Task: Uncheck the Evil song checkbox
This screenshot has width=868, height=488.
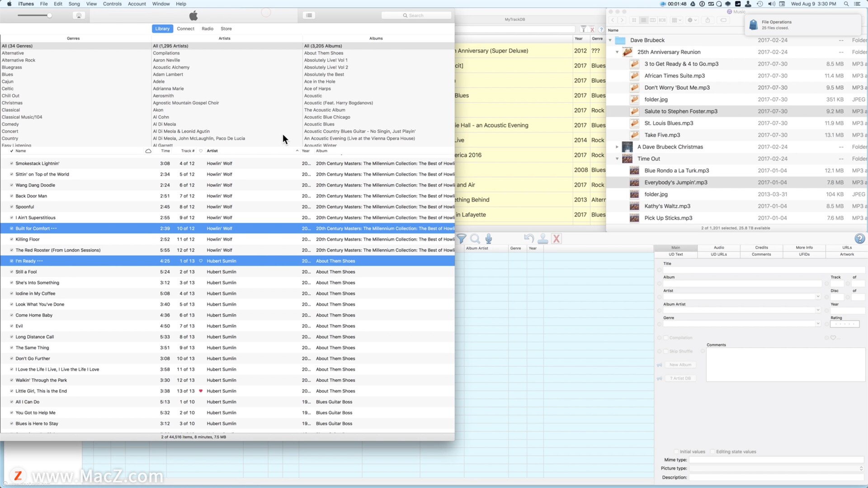Action: click(12, 326)
